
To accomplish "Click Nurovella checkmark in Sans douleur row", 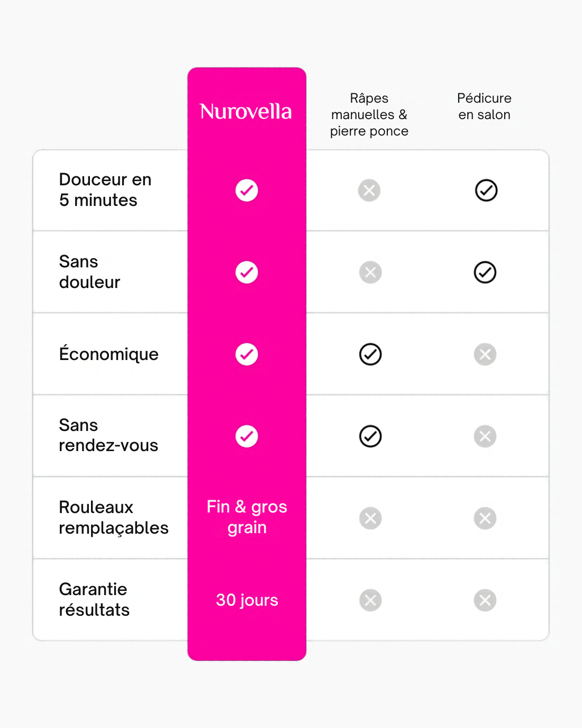I will click(x=247, y=272).
